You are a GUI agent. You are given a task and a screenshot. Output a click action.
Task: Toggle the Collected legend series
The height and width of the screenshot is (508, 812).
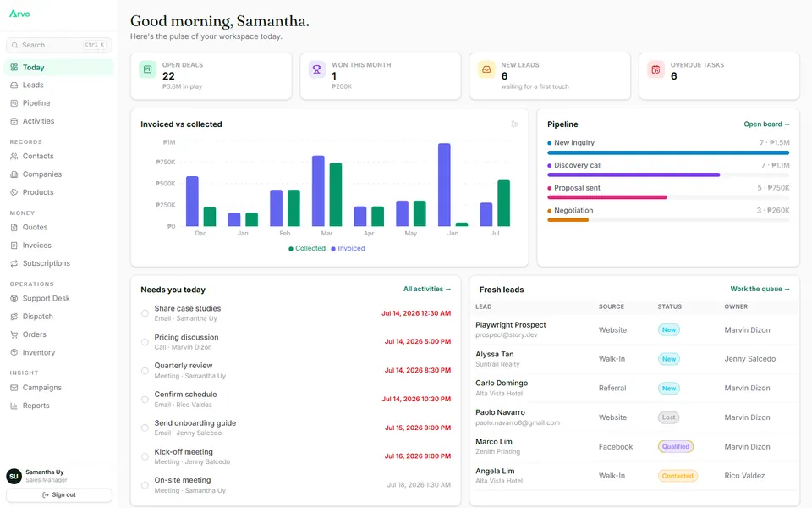click(x=307, y=248)
